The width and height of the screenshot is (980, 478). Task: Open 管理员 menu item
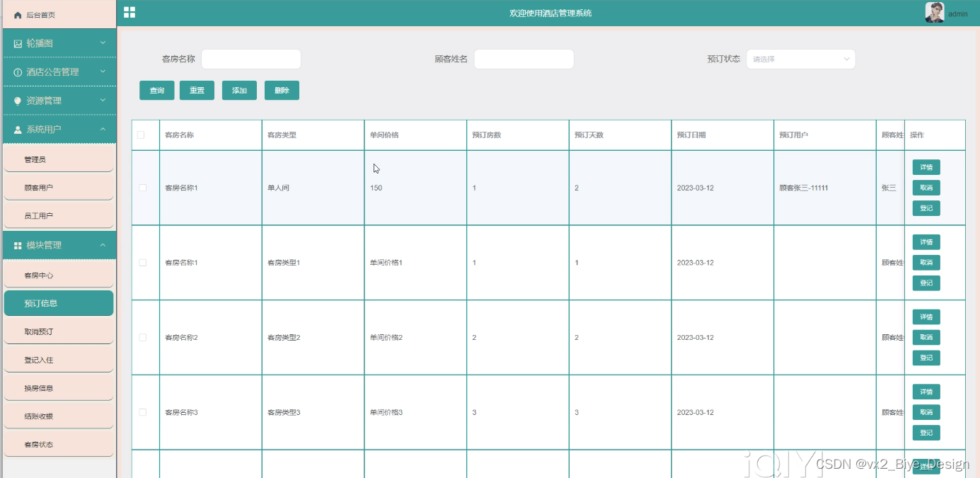[x=59, y=159]
